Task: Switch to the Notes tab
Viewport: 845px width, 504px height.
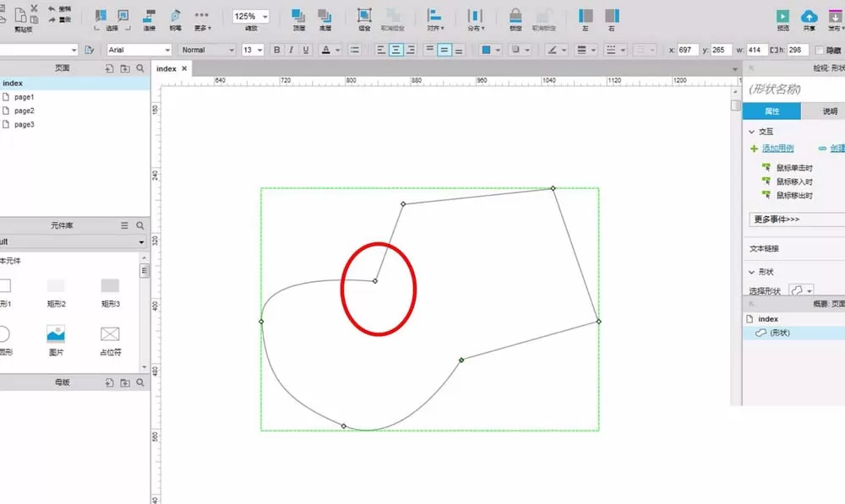Action: point(823,111)
